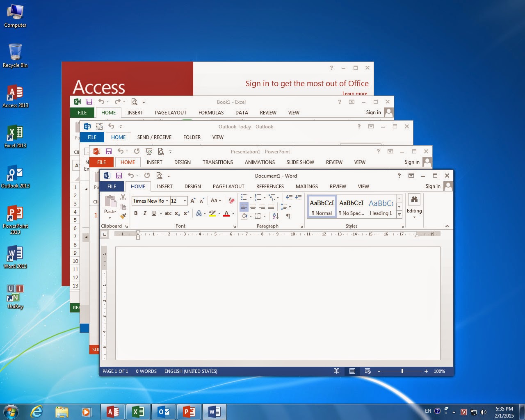Open the numbering list dropdown arrow

click(265, 197)
